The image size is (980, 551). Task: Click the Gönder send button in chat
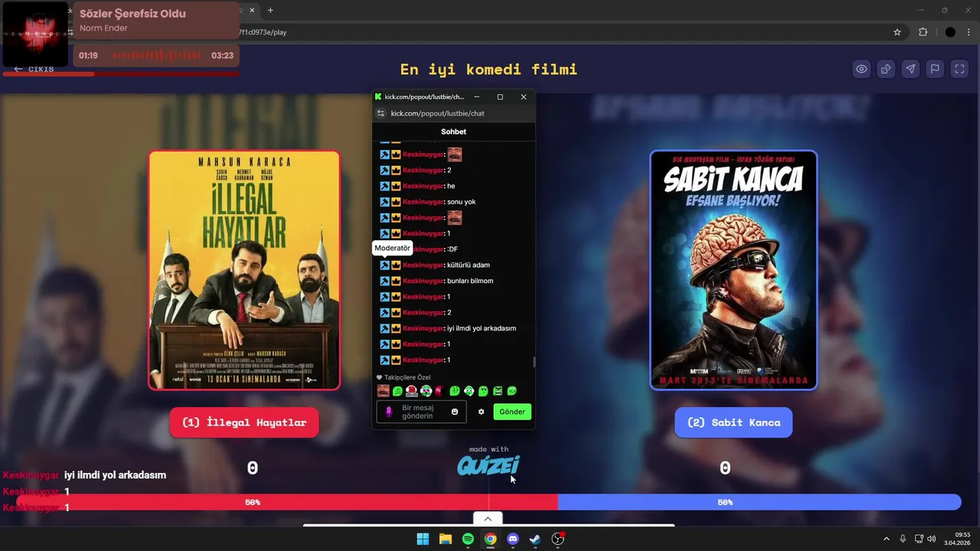(x=512, y=412)
